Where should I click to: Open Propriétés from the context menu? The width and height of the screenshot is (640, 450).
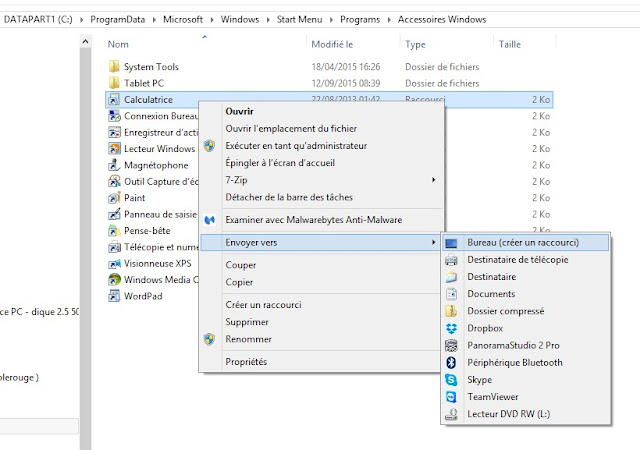[246, 362]
